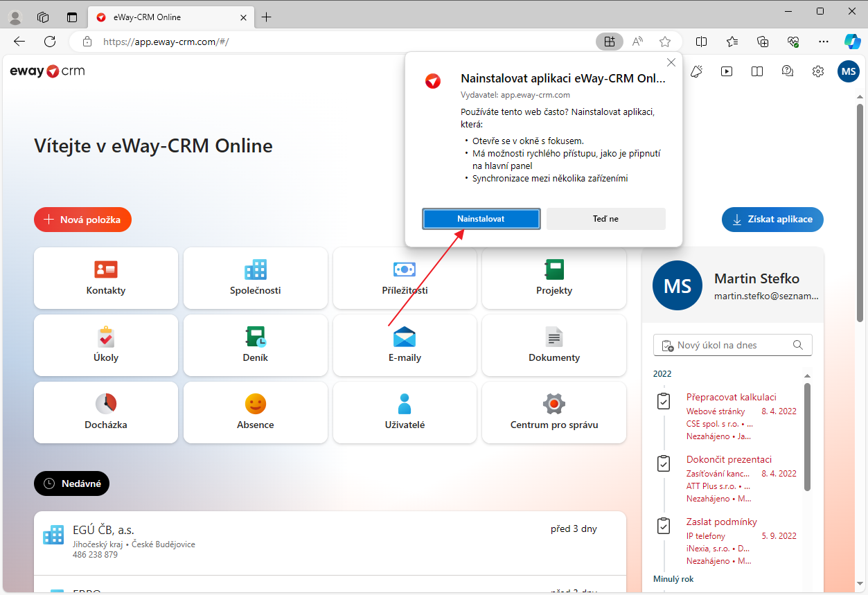Add page to favorites with star icon
This screenshot has width=868, height=595.
pos(665,42)
